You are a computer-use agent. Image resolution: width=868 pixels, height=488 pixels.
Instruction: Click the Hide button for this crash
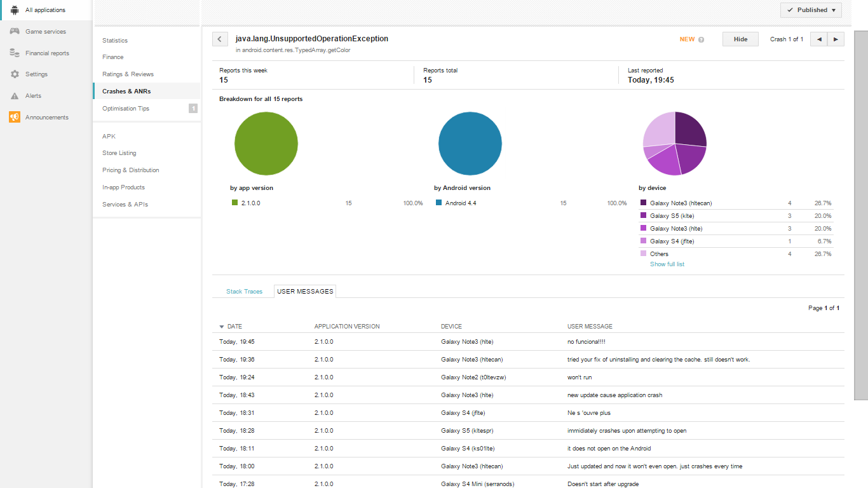tap(741, 39)
